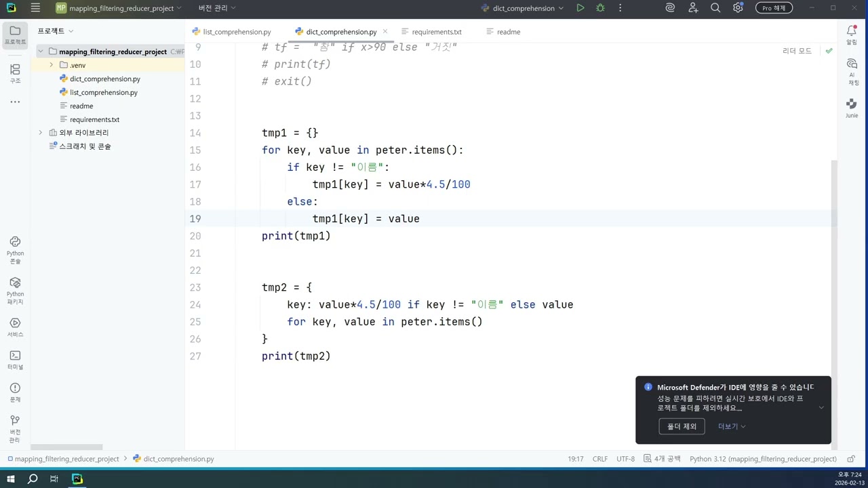Open project selector mapping_filtering_reducer_project dropdown
Viewport: 868px width, 488px height.
pos(119,8)
